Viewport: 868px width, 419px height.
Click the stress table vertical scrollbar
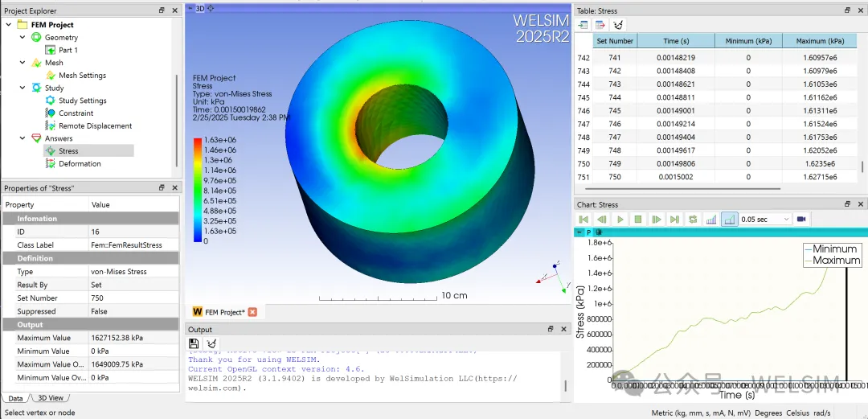click(x=862, y=166)
